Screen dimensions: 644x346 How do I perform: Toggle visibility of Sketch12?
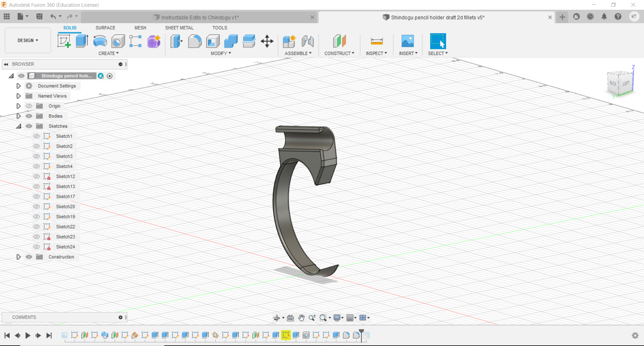(37, 176)
